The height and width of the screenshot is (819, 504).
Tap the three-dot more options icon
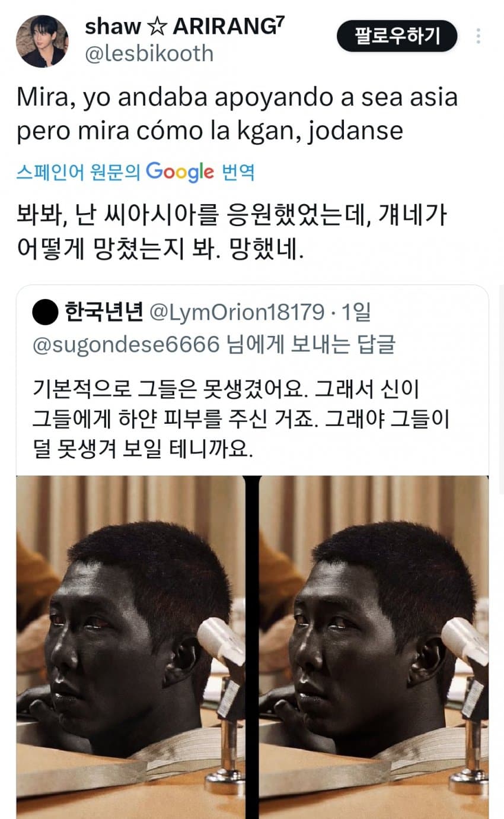pos(479,37)
